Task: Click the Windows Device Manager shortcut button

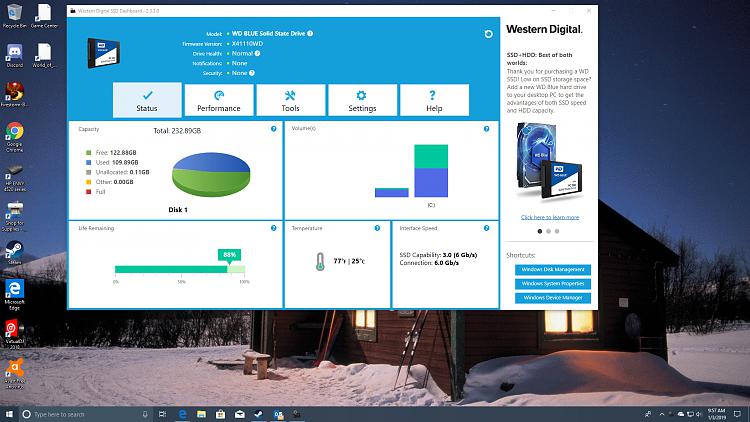Action: click(552, 298)
